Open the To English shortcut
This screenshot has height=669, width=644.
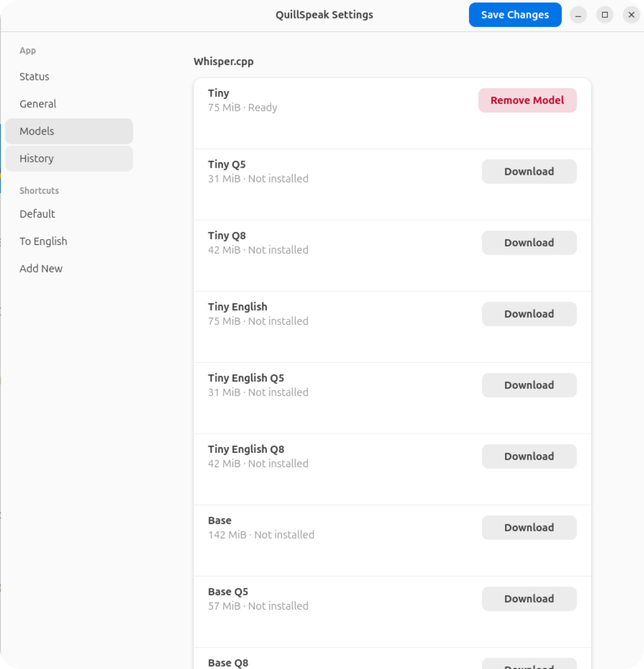[69, 241]
